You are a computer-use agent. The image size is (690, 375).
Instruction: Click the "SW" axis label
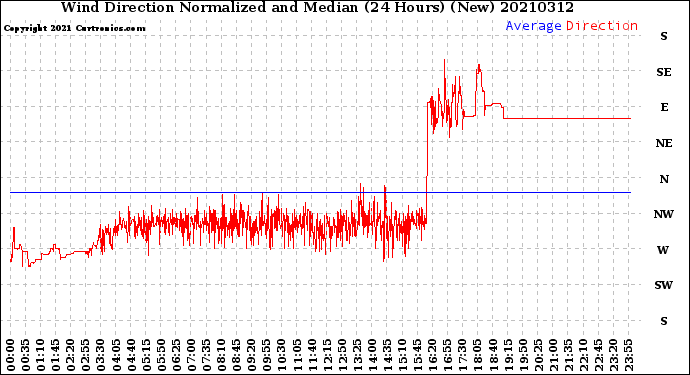pos(664,285)
